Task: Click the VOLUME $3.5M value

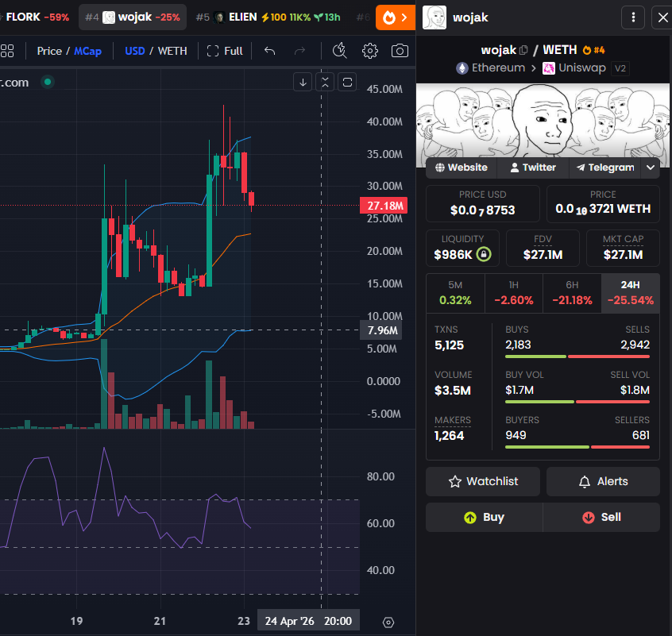Action: tap(453, 391)
